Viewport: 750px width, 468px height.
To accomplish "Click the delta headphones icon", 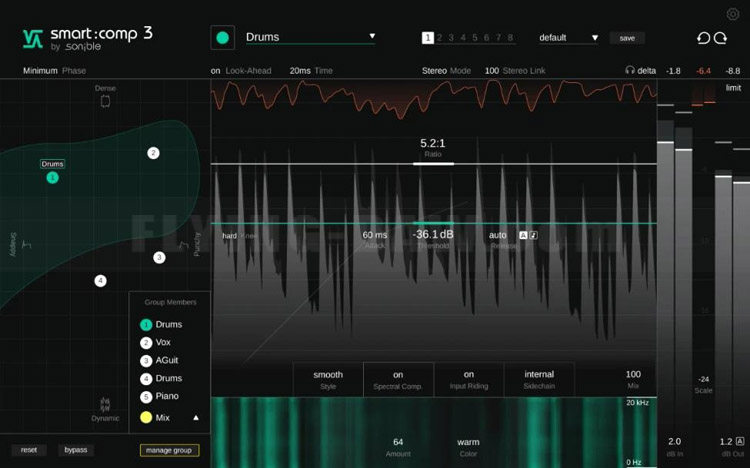I will (630, 70).
